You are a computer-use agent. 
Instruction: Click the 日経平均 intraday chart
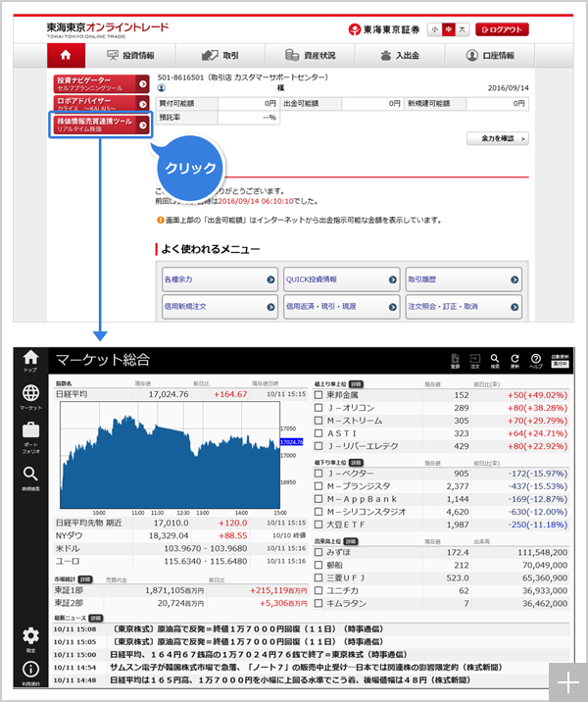pyautogui.click(x=171, y=455)
